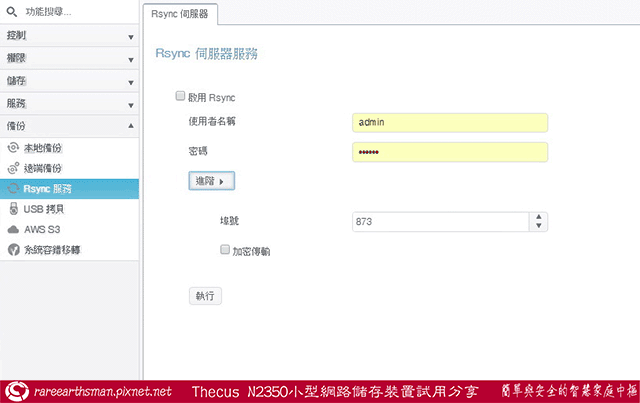Click the remote backup icon
Viewport: 640px width, 403px height.
coord(13,168)
